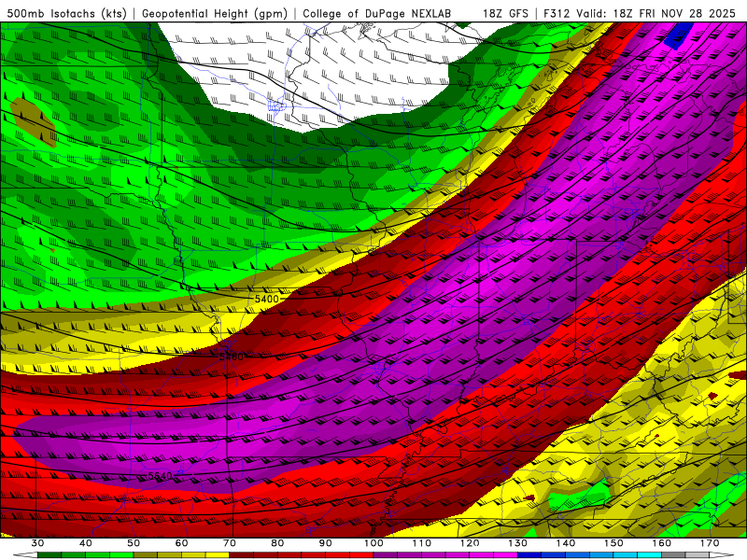
Task: Click the 5640 height contour label
Action: [x=160, y=476]
